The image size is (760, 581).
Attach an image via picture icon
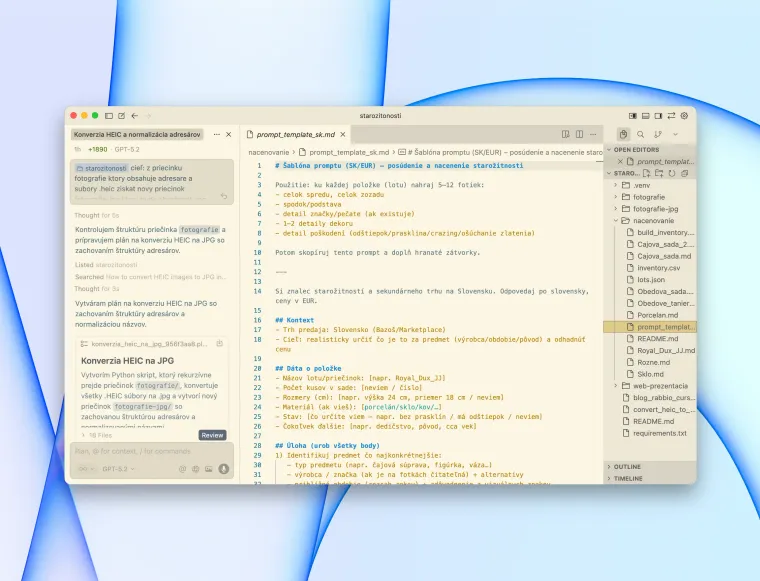click(209, 469)
